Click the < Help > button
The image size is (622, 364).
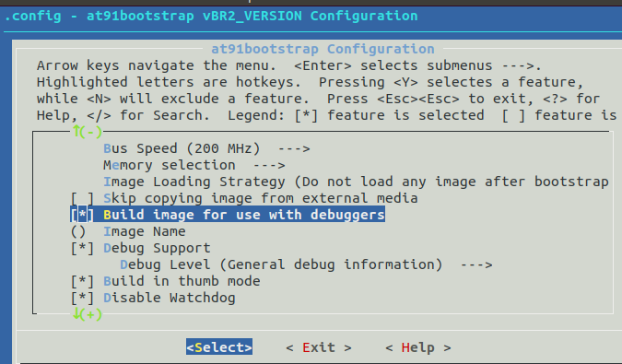[418, 347]
